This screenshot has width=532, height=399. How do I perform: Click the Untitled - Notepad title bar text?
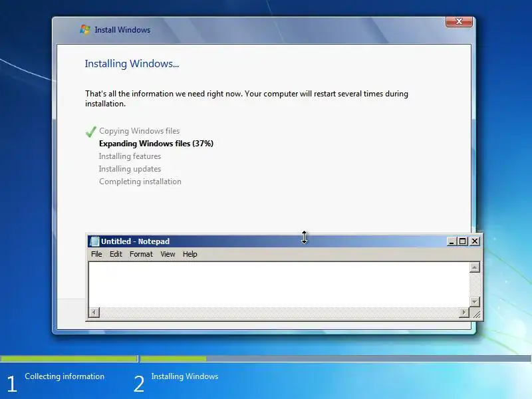pos(136,241)
